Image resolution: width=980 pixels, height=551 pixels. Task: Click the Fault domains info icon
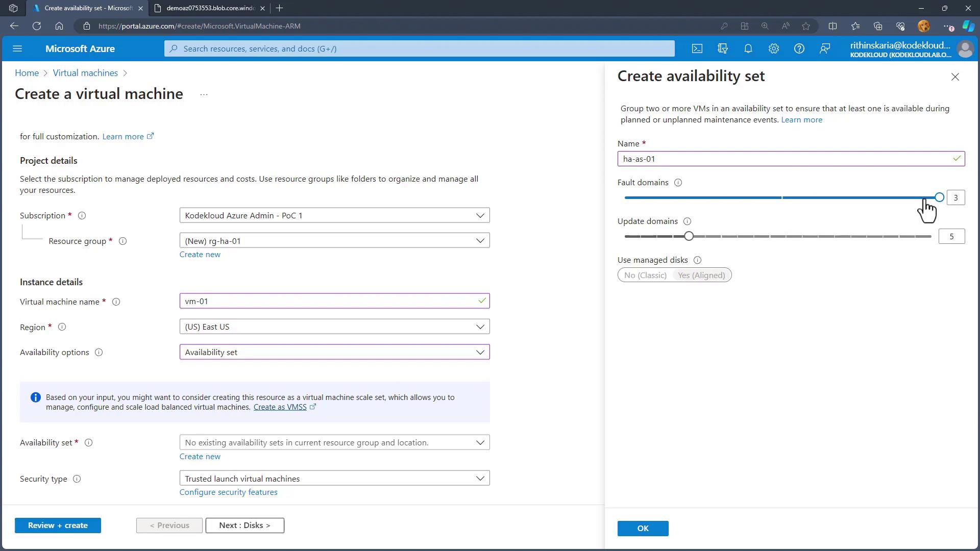(678, 183)
